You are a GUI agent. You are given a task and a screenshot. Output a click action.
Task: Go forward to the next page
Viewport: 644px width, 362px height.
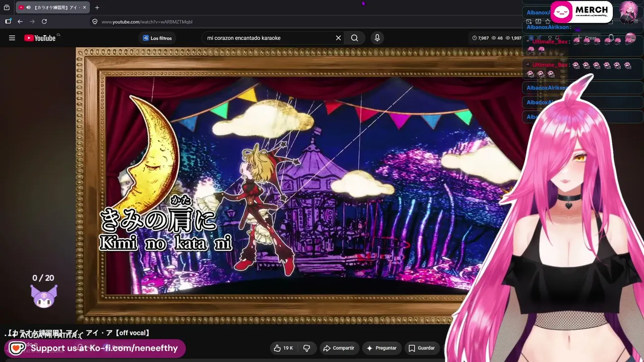click(x=32, y=22)
